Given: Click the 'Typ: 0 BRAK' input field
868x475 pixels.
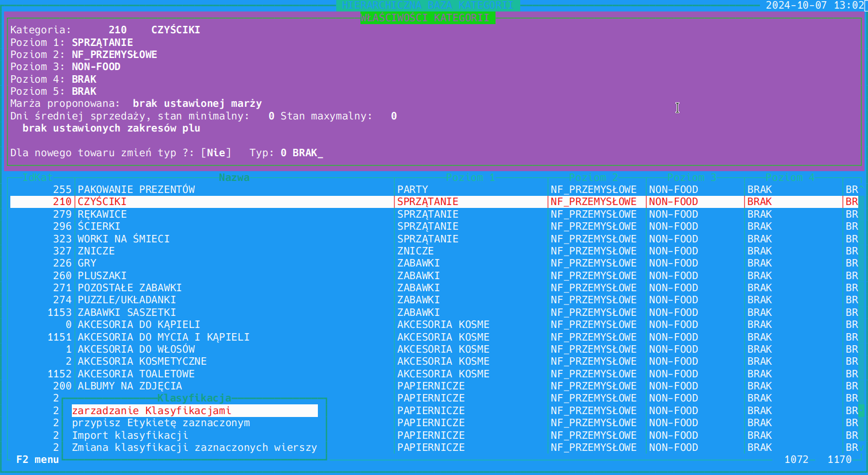Looking at the screenshot, I should (286, 153).
